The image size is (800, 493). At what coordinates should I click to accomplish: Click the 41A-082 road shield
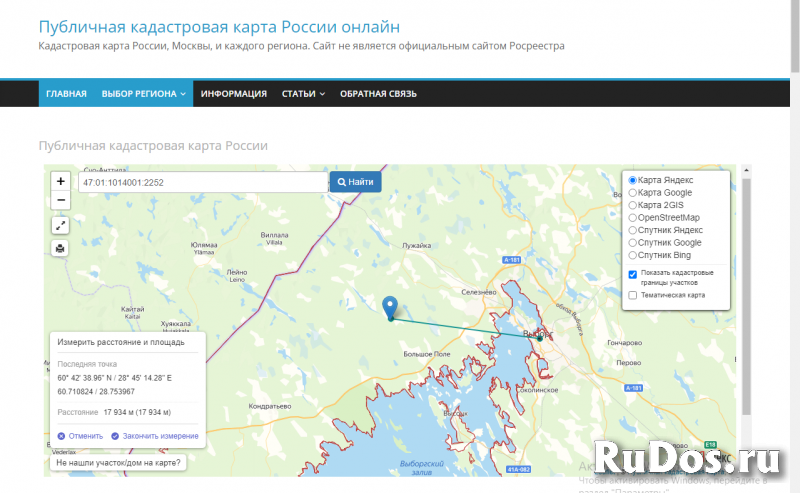[519, 470]
